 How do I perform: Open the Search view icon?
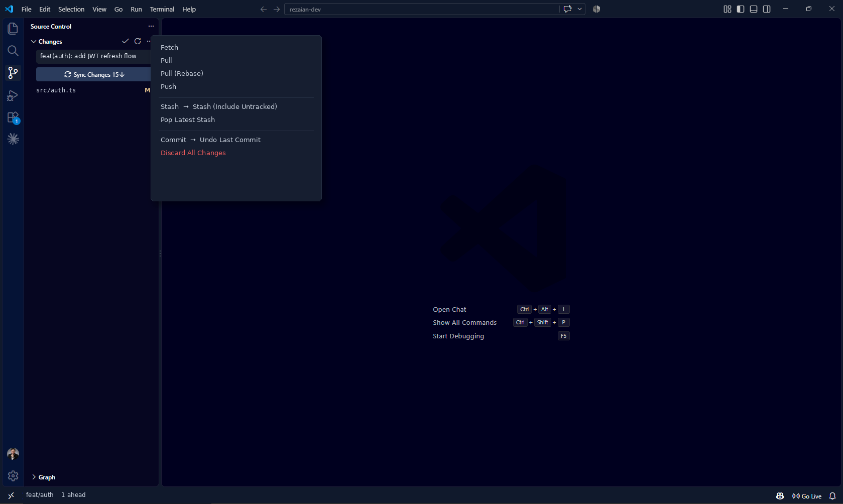point(13,51)
